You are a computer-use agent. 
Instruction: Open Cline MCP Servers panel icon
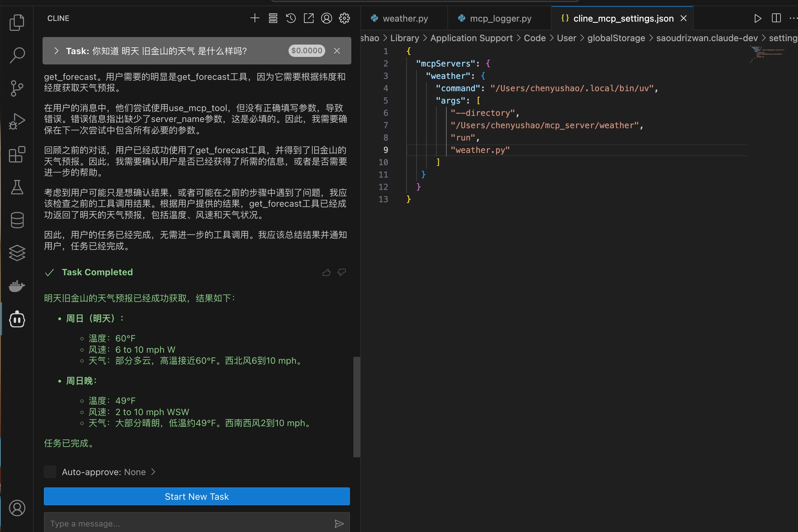(x=273, y=18)
